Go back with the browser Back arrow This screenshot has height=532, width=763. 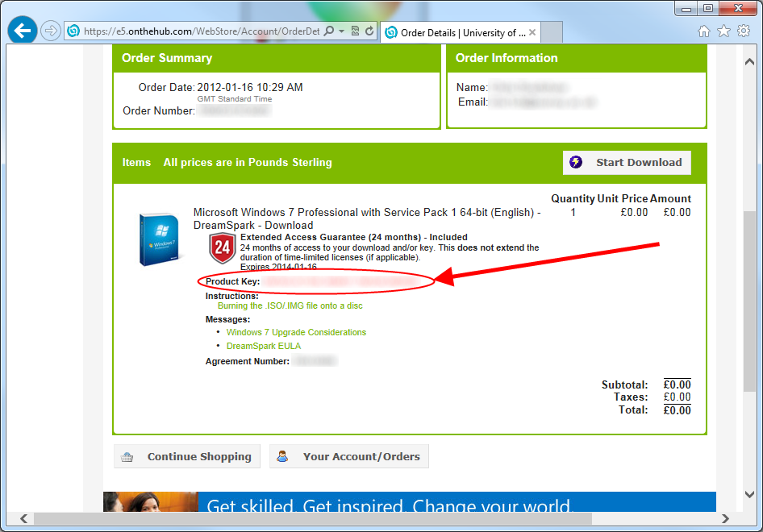tap(23, 31)
